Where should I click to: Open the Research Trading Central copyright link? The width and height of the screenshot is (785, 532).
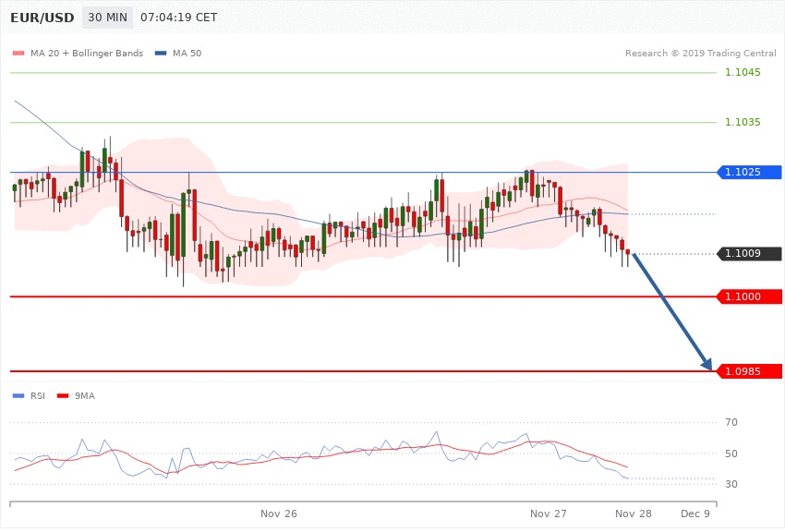[700, 53]
